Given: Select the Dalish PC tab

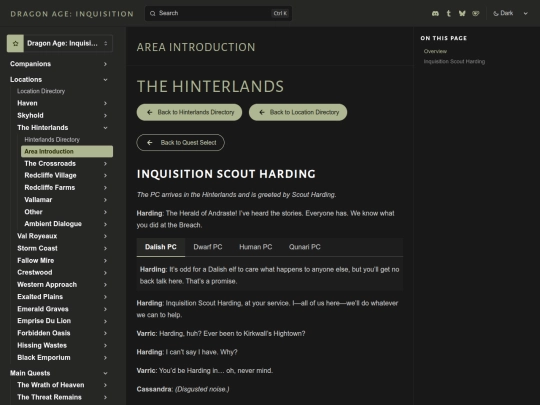Looking at the screenshot, I should click(x=161, y=247).
